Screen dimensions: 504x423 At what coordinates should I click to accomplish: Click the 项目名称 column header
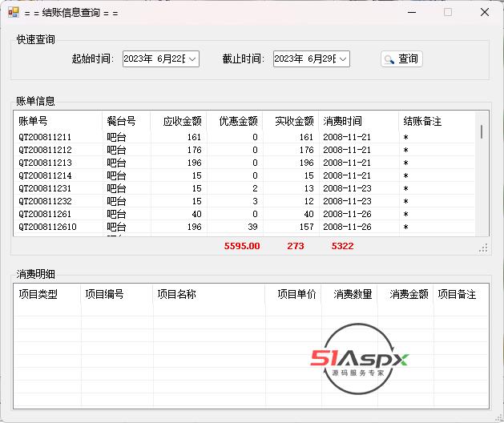176,294
